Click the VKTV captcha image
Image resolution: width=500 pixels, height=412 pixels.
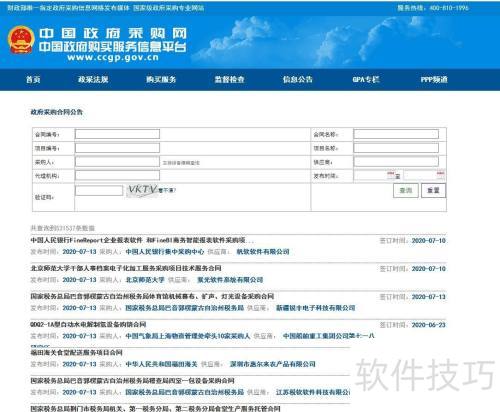142,190
